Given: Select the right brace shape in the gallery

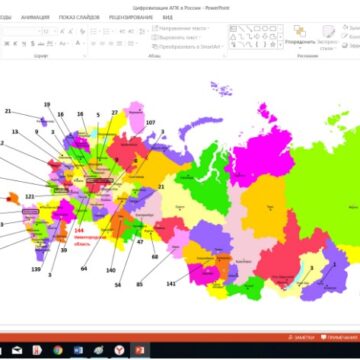Looking at the screenshot, I should coord(265,44).
